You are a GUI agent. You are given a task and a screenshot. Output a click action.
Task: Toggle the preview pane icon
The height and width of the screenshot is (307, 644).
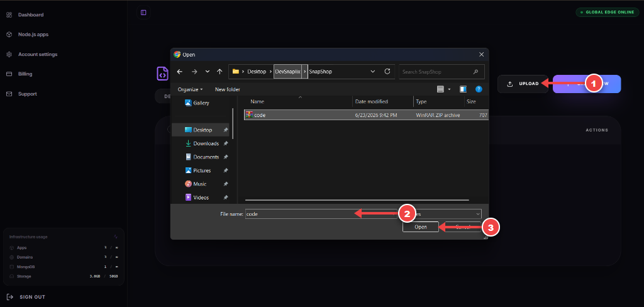[464, 89]
